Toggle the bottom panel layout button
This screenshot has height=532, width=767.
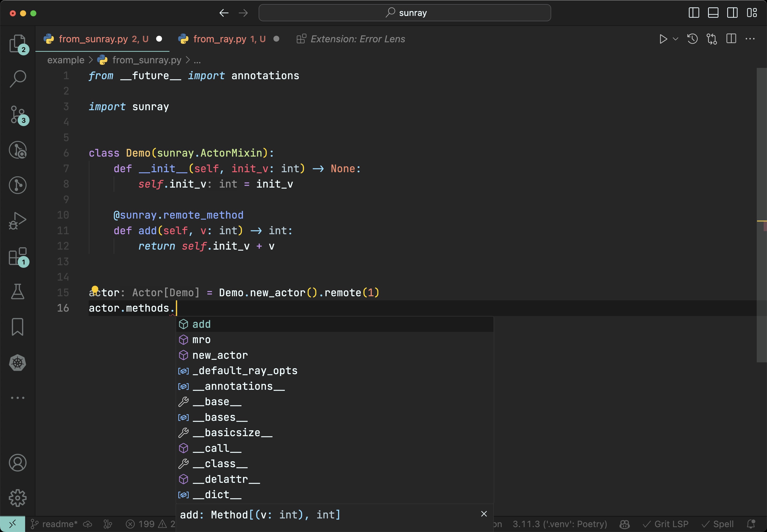[713, 13]
